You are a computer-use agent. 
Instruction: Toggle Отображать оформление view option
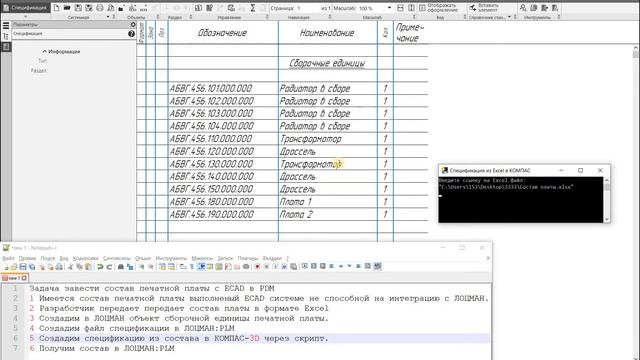tap(439, 8)
